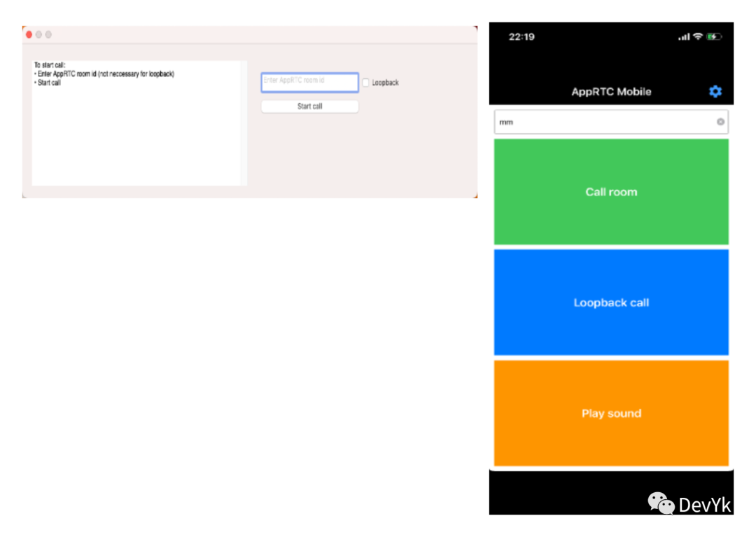
Task: Click the instructions panel vertical scrollbar
Action: click(x=244, y=123)
